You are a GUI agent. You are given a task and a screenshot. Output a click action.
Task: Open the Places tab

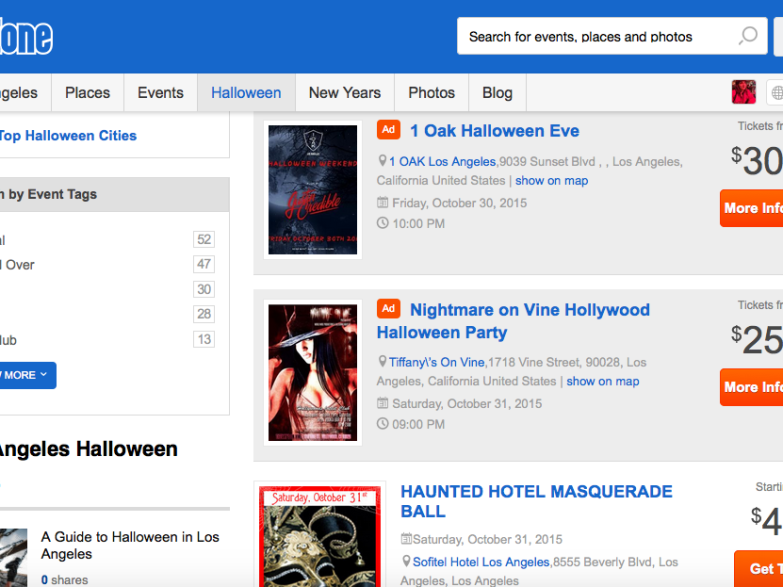[87, 92]
